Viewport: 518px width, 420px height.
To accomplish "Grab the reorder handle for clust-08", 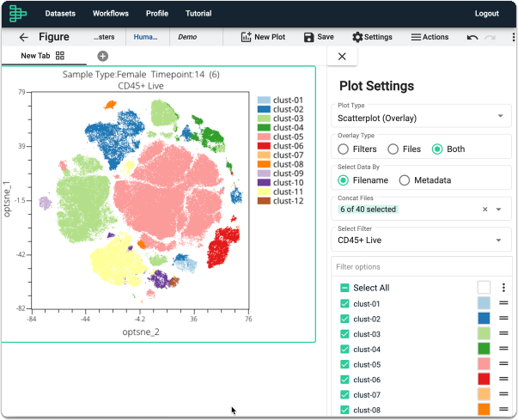I will (x=503, y=409).
